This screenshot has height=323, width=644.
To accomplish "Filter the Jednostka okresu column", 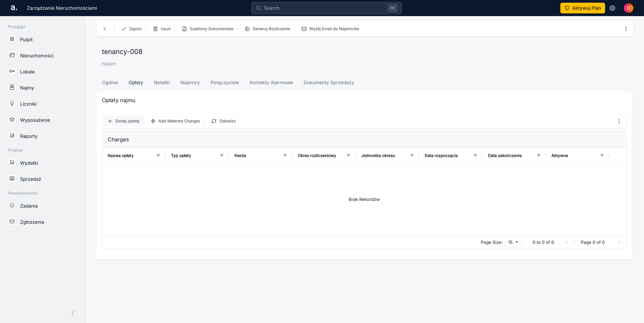I will point(412,155).
